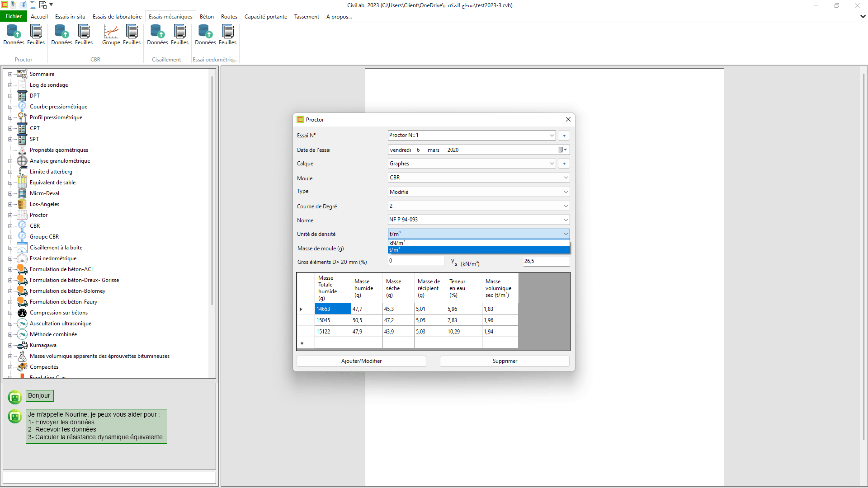Screen dimensions: 868x488
Task: Open the A propos tab
Action: 339,17
